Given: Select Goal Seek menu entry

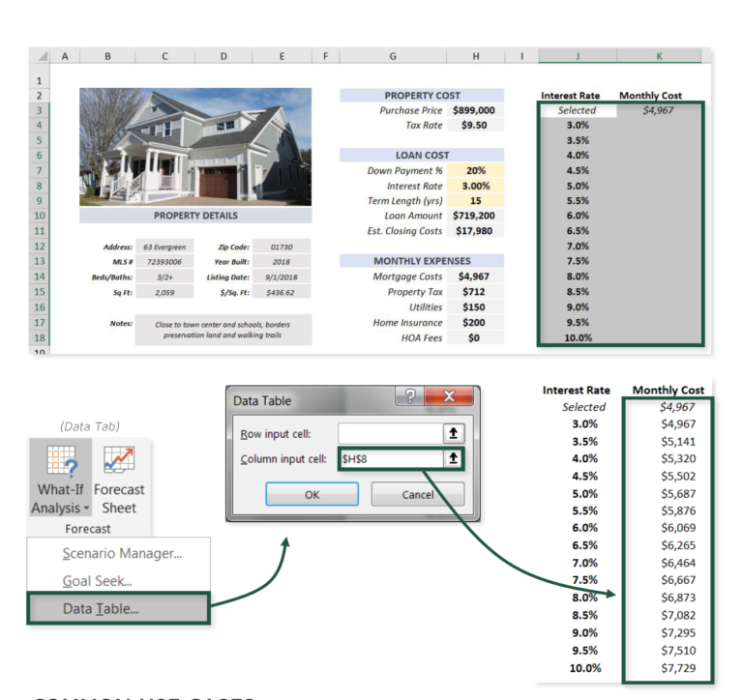Looking at the screenshot, I should (x=97, y=581).
